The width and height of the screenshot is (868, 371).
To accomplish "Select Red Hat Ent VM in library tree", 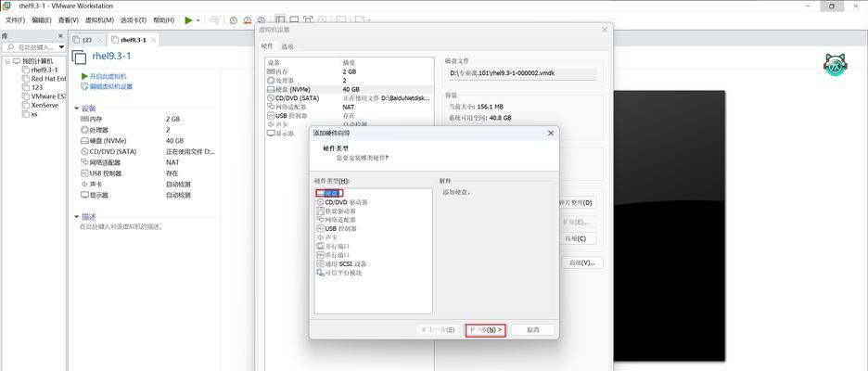I will pos(44,79).
